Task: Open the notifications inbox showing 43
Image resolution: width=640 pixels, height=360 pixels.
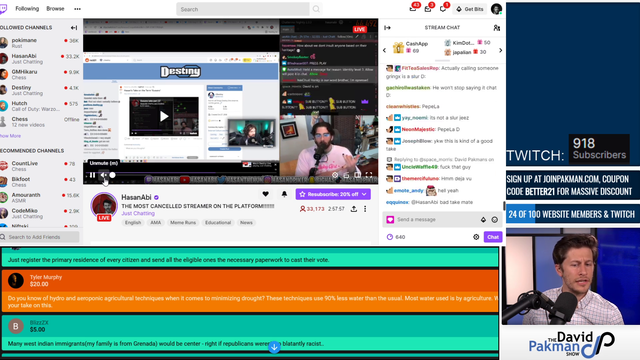Action: (x=413, y=9)
